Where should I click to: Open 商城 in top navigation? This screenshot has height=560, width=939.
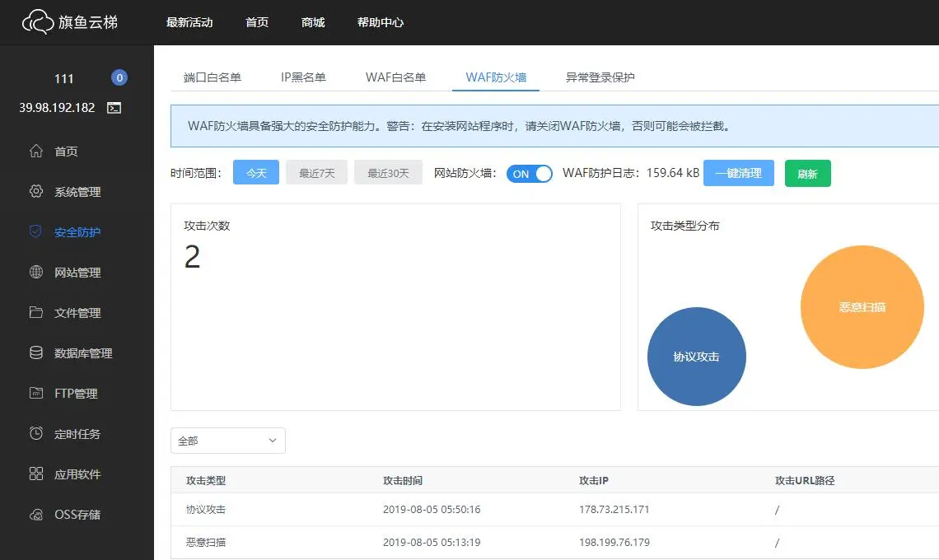[313, 23]
